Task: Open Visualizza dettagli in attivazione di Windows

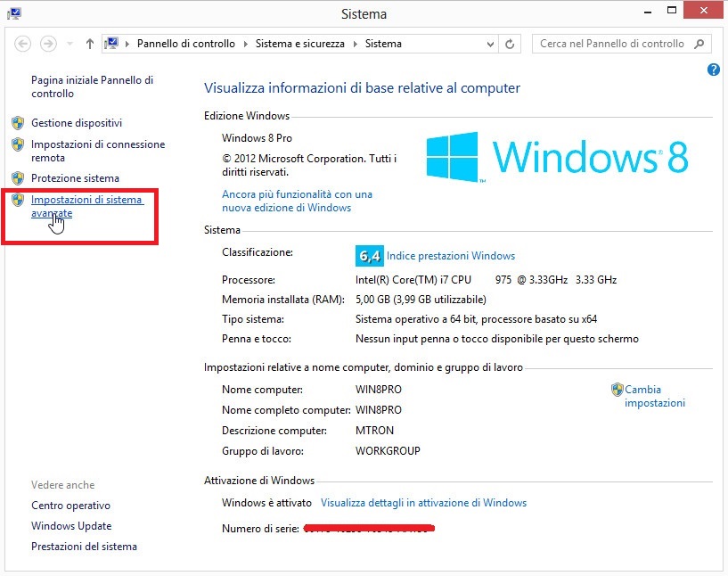Action: pyautogui.click(x=423, y=503)
